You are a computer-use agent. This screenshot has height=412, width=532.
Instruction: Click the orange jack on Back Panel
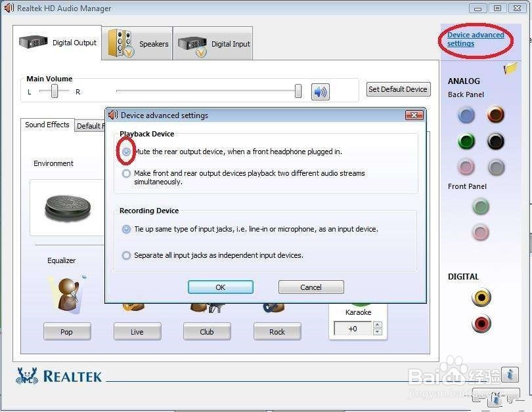click(495, 115)
